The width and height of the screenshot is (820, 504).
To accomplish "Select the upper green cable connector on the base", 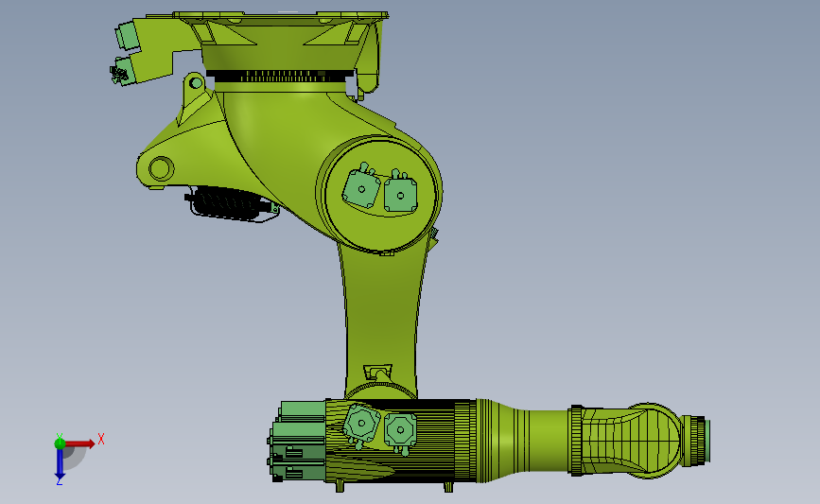I will tap(126, 36).
